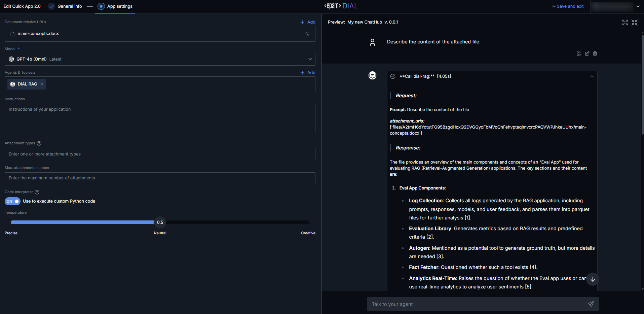This screenshot has height=314, width=644.
Task: Open the Model dropdown showing GPT-4o (Omni)
Action: click(x=160, y=59)
